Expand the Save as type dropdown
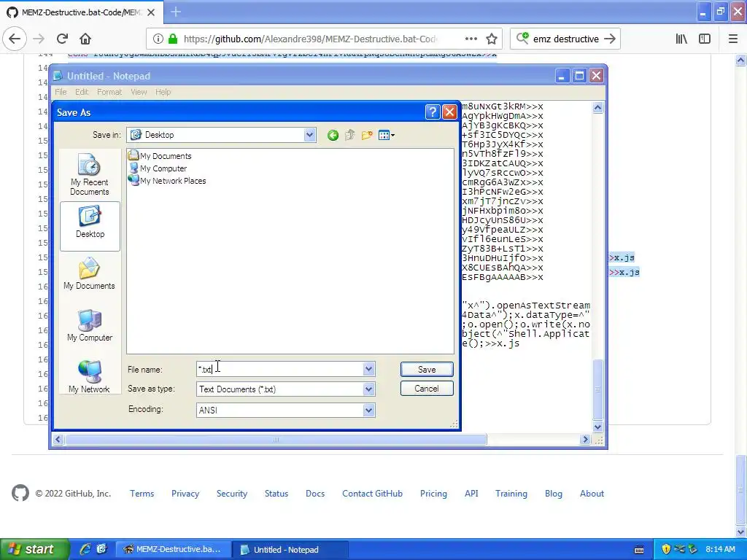The height and width of the screenshot is (560, 747). (368, 389)
